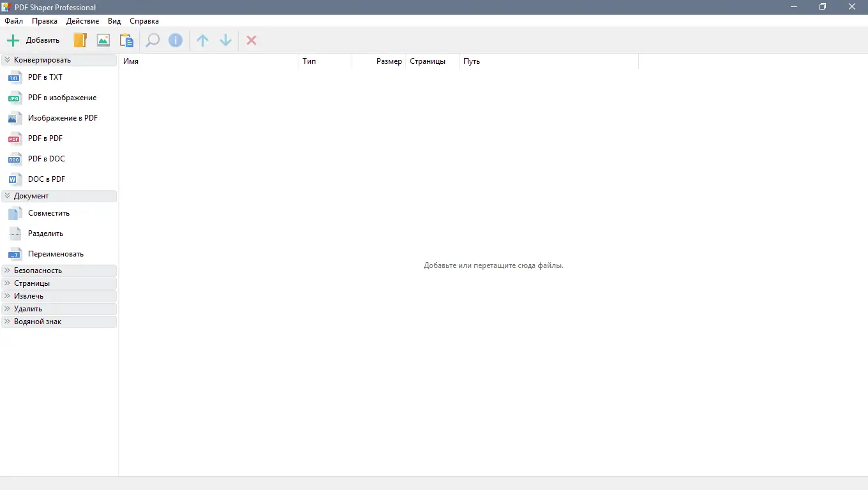
Task: Add a folder using the yellow folder icon
Action: [x=80, y=40]
